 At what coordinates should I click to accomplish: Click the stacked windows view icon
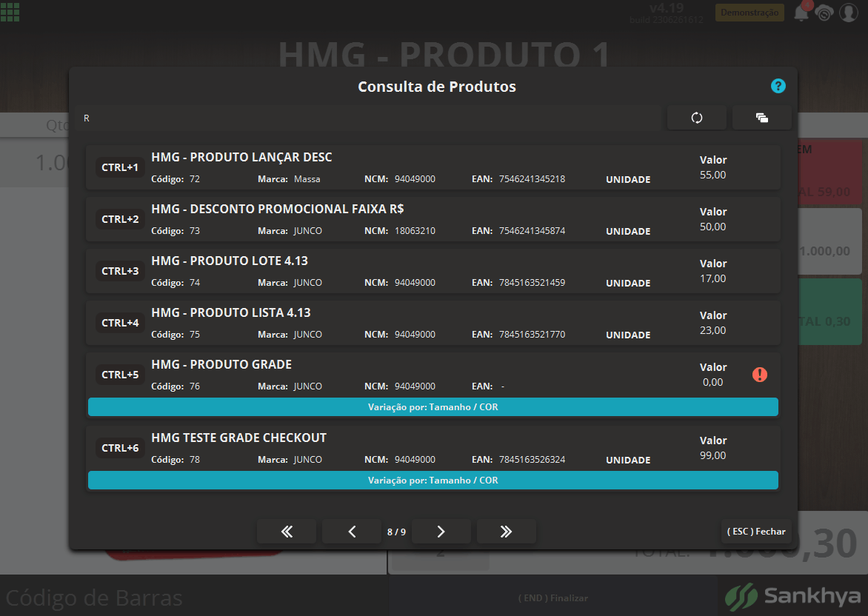761,118
